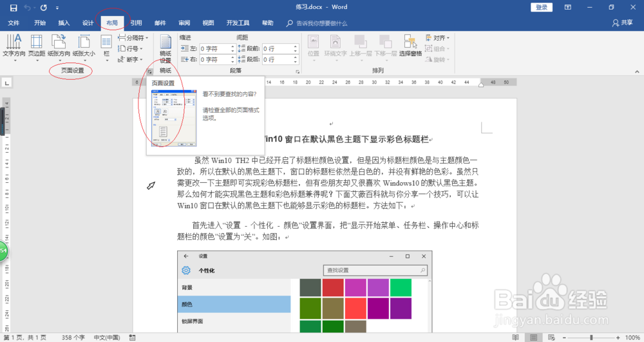Click the 稿纸设置 manuscript paper icon
The width and height of the screenshot is (644, 342).
[166, 48]
